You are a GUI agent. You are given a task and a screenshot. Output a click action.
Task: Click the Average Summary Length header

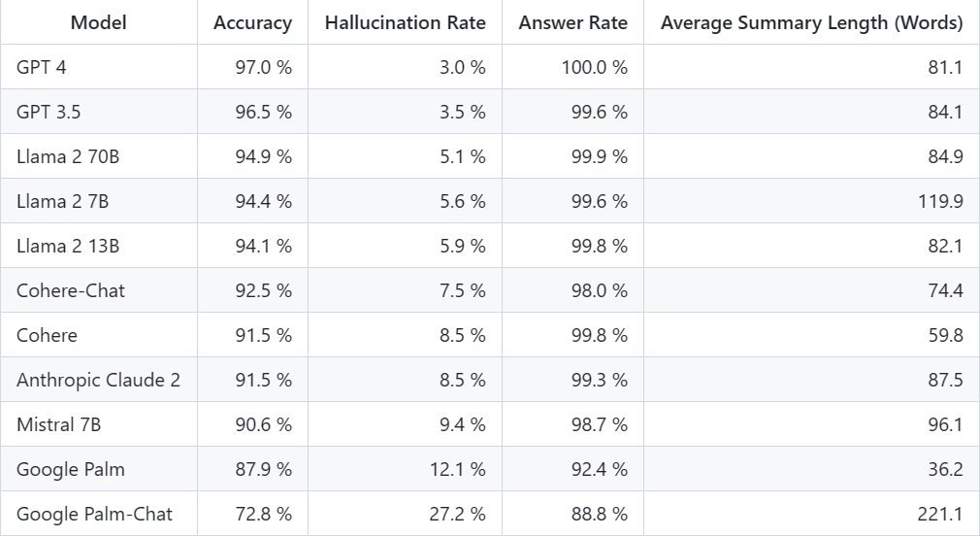[x=811, y=22]
